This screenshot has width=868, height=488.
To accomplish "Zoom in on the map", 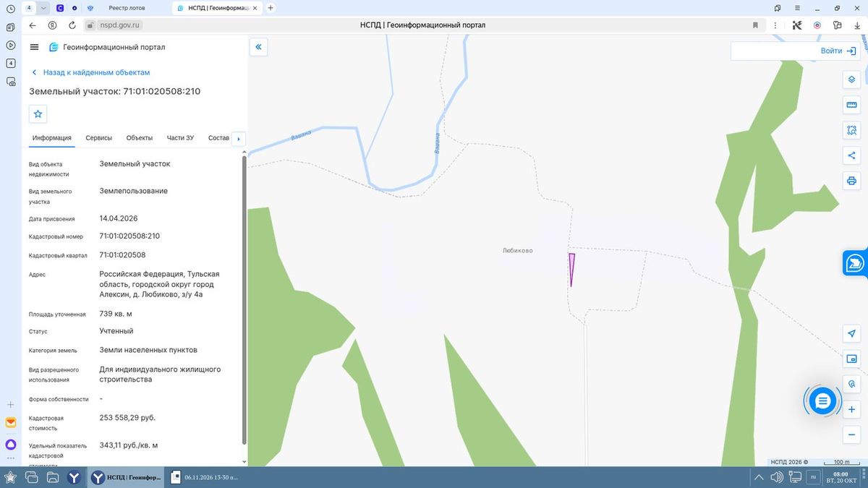I will click(x=851, y=409).
